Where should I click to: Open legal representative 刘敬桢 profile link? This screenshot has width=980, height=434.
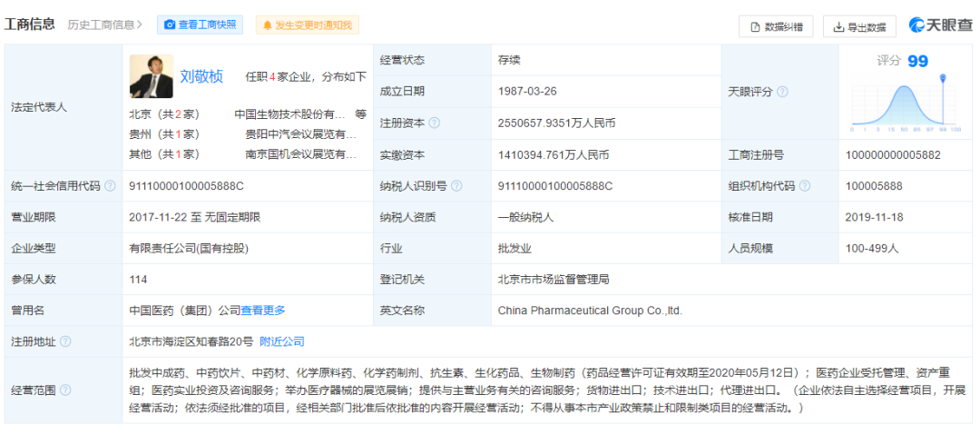click(x=201, y=76)
